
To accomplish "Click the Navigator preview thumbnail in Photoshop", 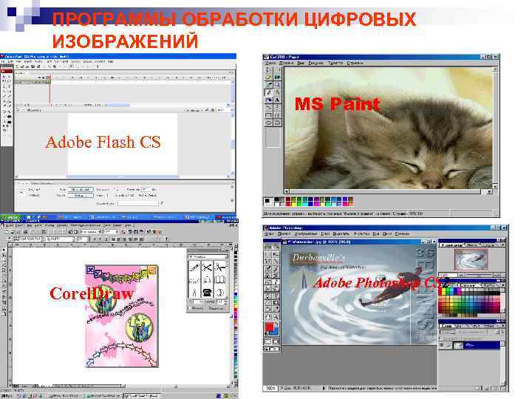I will (471, 259).
